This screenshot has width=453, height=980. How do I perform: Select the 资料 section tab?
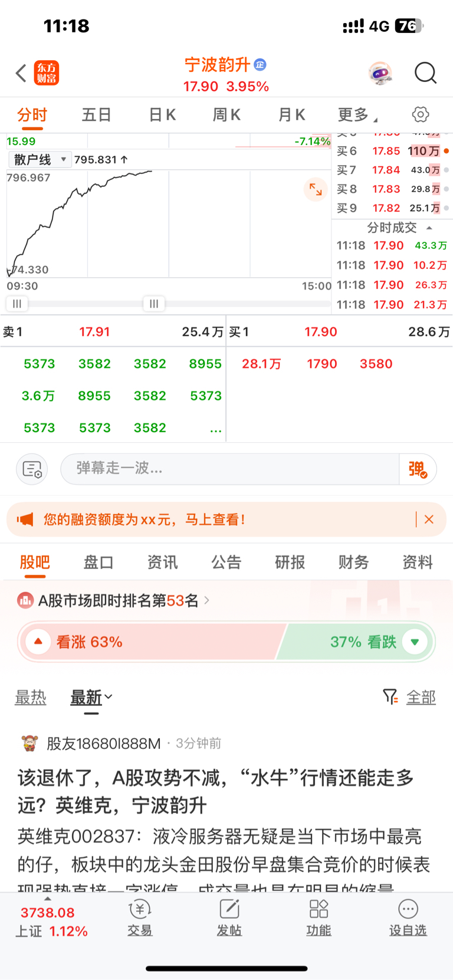coord(418,563)
